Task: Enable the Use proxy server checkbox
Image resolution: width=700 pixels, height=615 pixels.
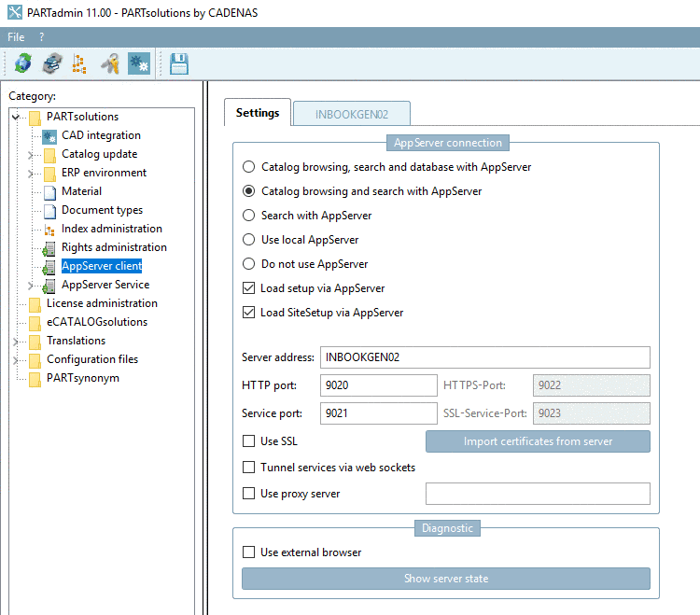Action: click(x=248, y=493)
